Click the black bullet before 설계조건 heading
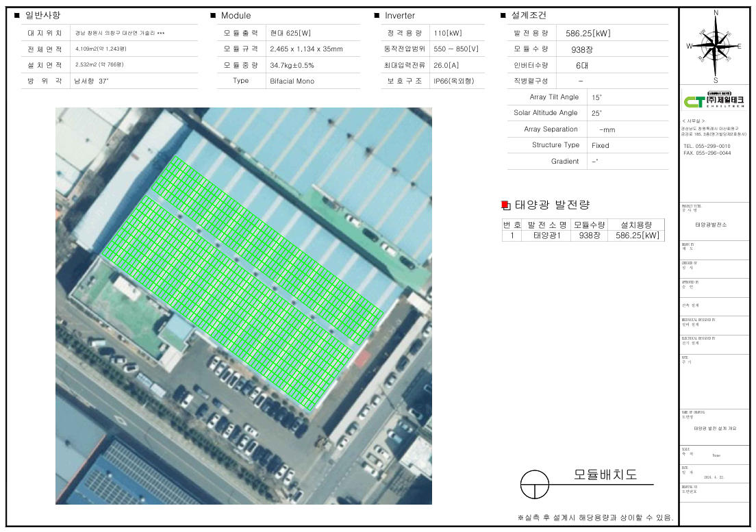Viewport: 756px width, 532px height. [x=504, y=15]
